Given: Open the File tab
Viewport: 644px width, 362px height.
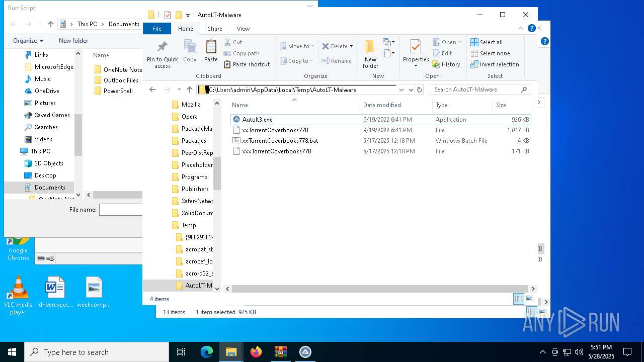Looking at the screenshot, I should click(157, 29).
